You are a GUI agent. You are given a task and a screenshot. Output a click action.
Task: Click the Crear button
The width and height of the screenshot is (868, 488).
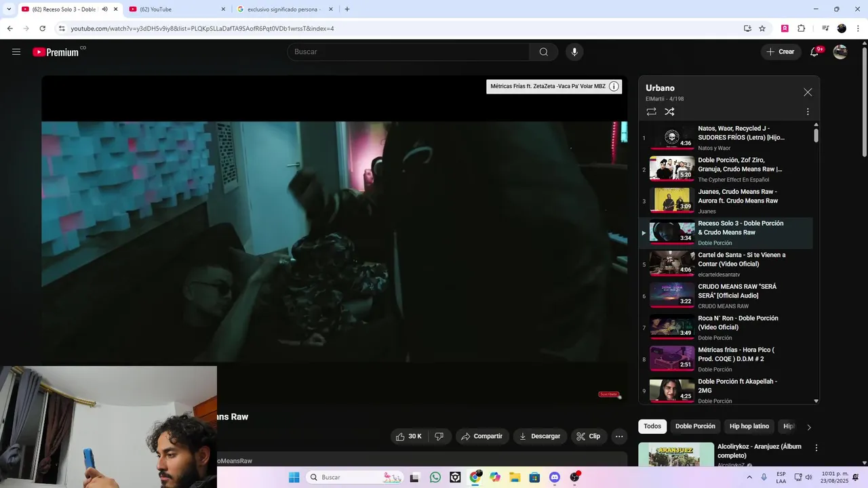point(781,52)
